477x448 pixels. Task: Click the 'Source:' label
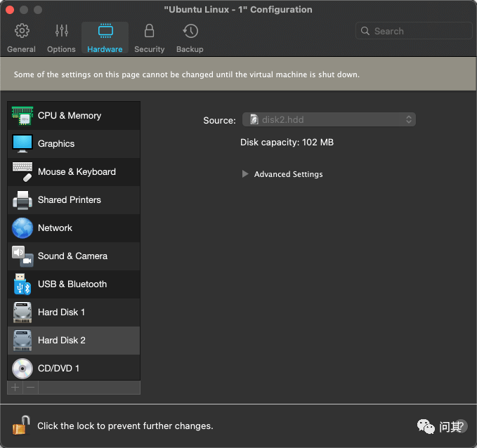(219, 121)
